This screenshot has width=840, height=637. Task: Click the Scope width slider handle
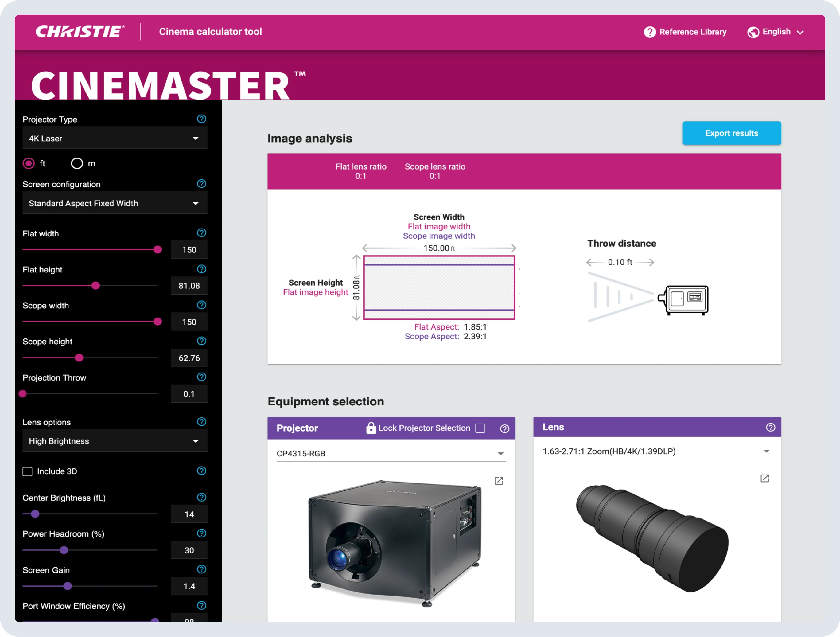click(x=157, y=322)
